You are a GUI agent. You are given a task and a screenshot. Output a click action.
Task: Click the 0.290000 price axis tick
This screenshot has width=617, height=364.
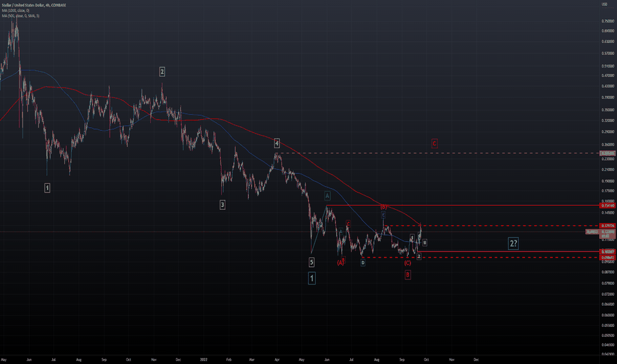pos(608,132)
